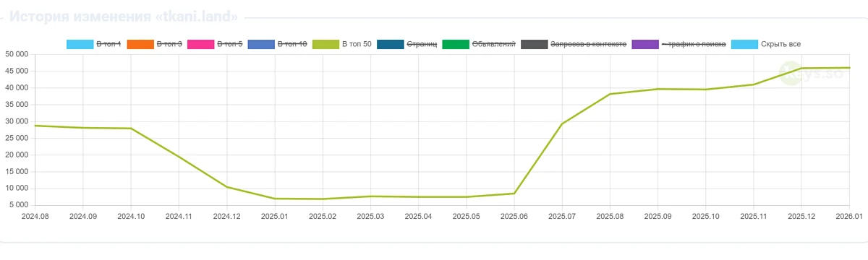868x260 pixels.
Task: Enable the «В топ 10» series label
Action: (x=293, y=44)
